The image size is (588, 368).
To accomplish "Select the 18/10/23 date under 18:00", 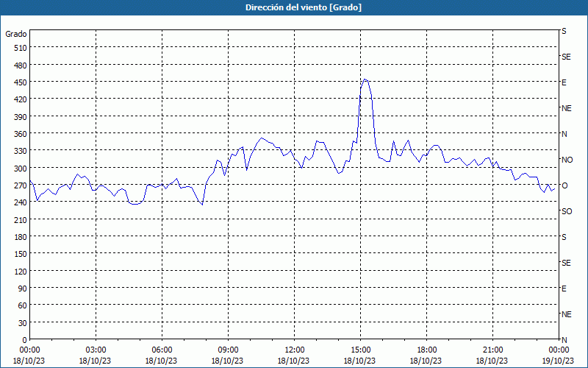I will point(426,361).
